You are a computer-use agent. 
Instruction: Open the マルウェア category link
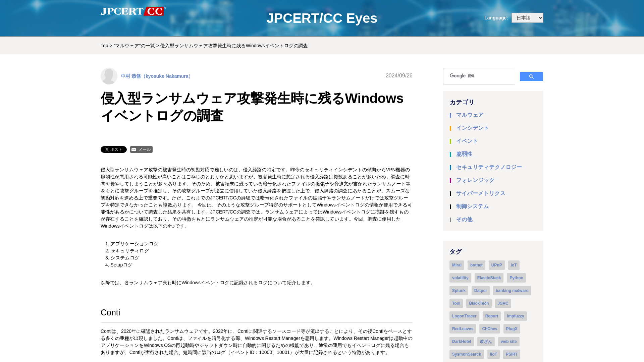tap(470, 115)
